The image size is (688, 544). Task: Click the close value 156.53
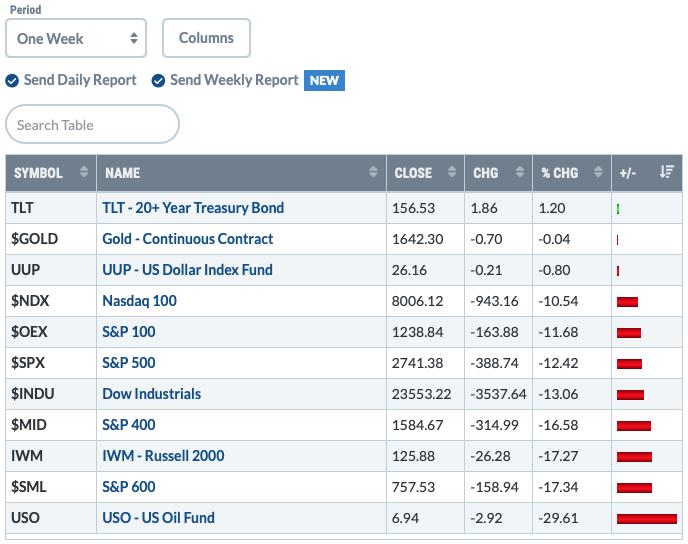tap(413, 208)
